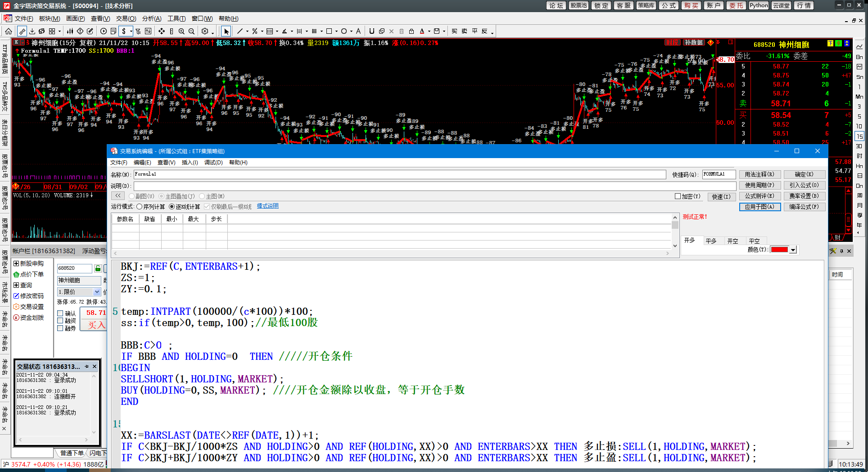Select the arrow pointer tool
The height and width of the screenshot is (472, 868).
[226, 31]
